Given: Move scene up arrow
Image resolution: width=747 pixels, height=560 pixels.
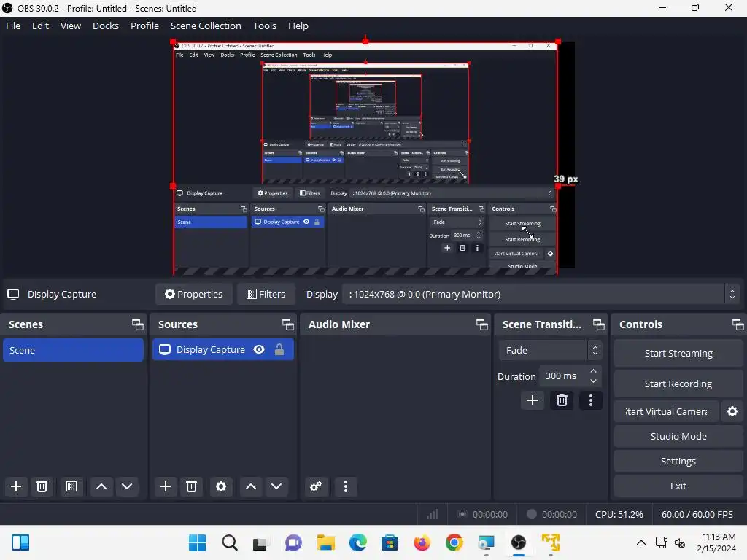Looking at the screenshot, I should 101,486.
